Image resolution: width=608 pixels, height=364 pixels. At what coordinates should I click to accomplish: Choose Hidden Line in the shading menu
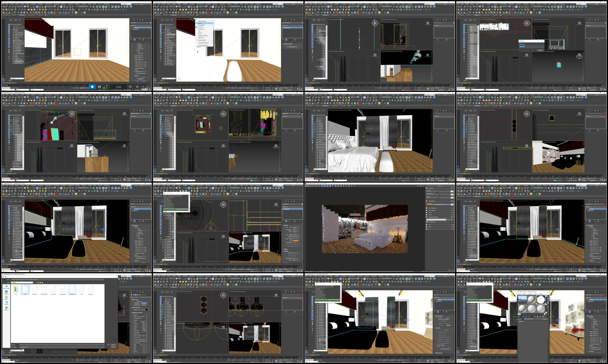(201, 29)
